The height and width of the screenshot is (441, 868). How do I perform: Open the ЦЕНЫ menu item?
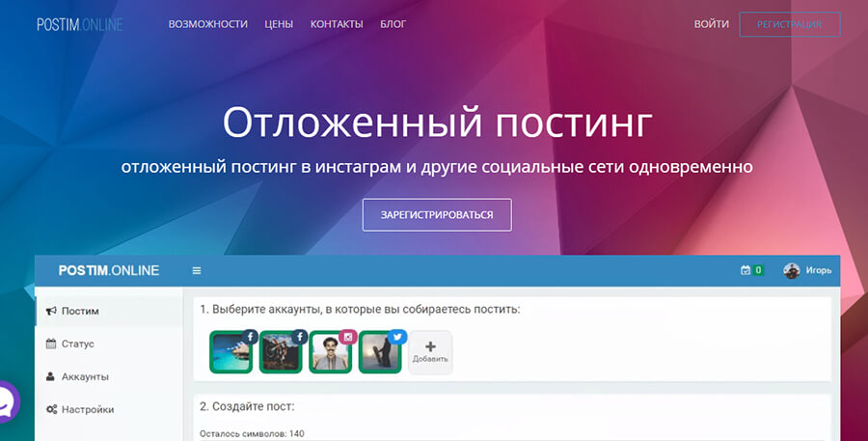(x=279, y=24)
